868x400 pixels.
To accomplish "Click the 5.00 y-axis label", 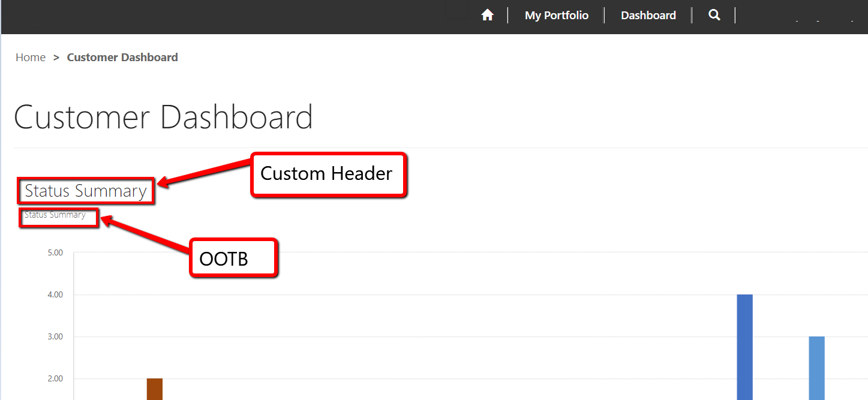I will click(55, 252).
